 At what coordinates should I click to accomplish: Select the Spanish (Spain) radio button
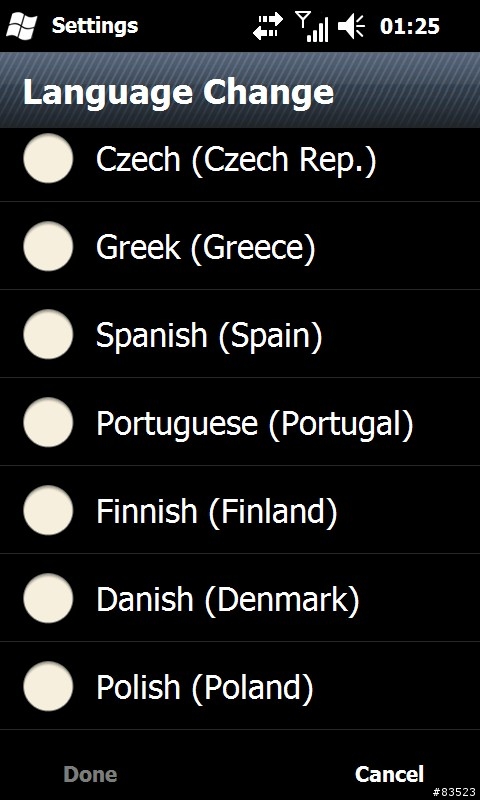coord(48,334)
